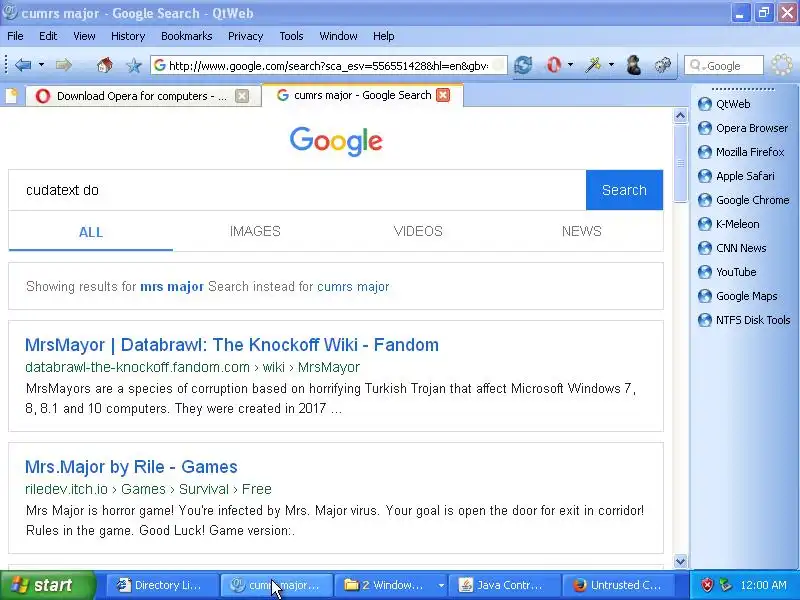This screenshot has height=600, width=800.
Task: Open the NTFS Disk Tools sidebar bookmark
Action: pos(744,320)
